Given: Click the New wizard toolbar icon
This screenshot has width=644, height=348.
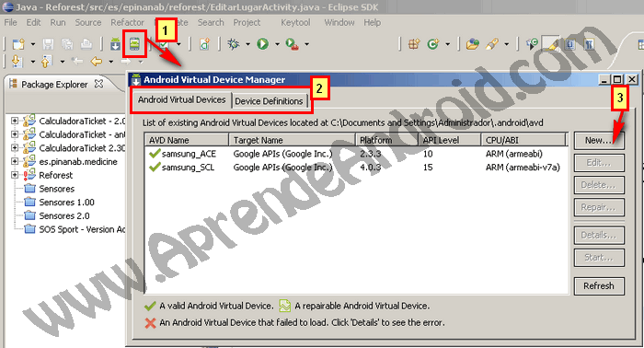Looking at the screenshot, I should click(x=18, y=44).
